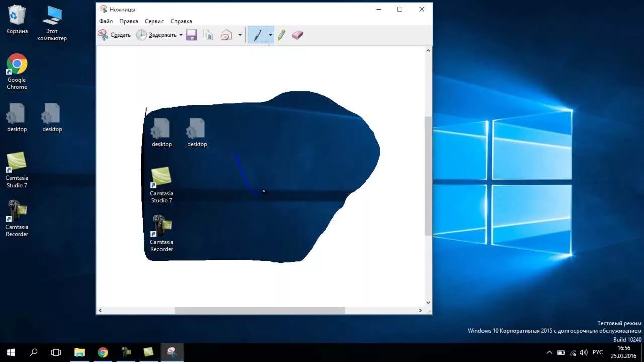The image size is (644, 362).
Task: Open Task View on the taskbar
Action: 56,352
